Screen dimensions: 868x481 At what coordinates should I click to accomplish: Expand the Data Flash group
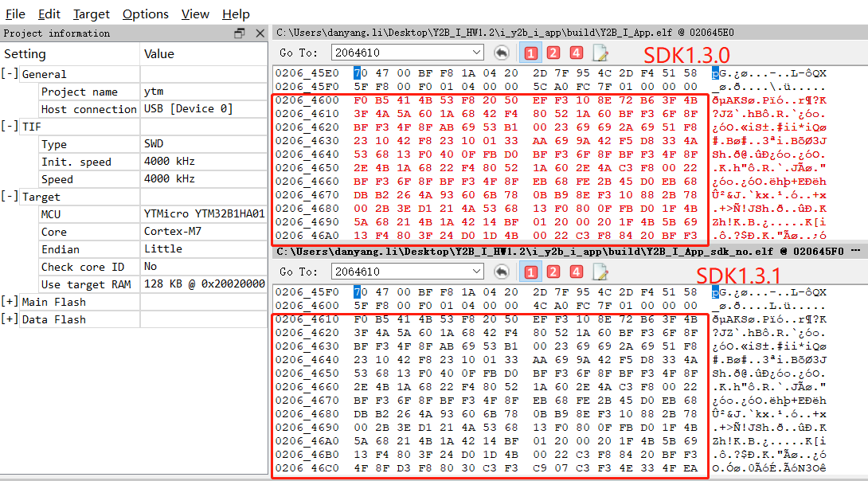(x=10, y=319)
